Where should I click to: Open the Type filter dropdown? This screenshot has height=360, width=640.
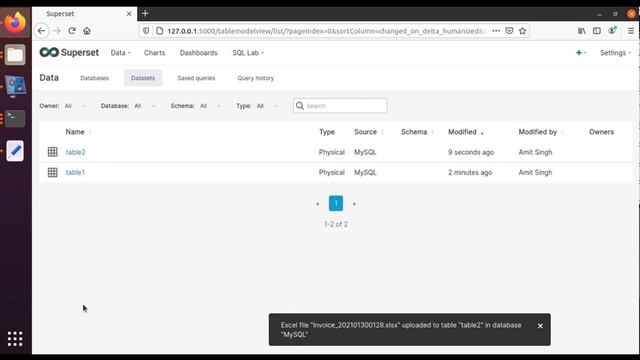pyautogui.click(x=267, y=106)
